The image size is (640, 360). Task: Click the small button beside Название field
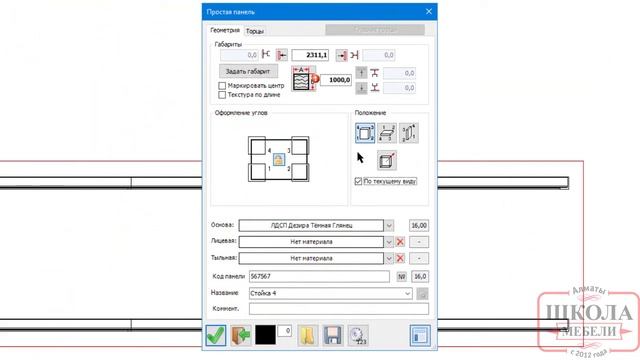(x=422, y=293)
